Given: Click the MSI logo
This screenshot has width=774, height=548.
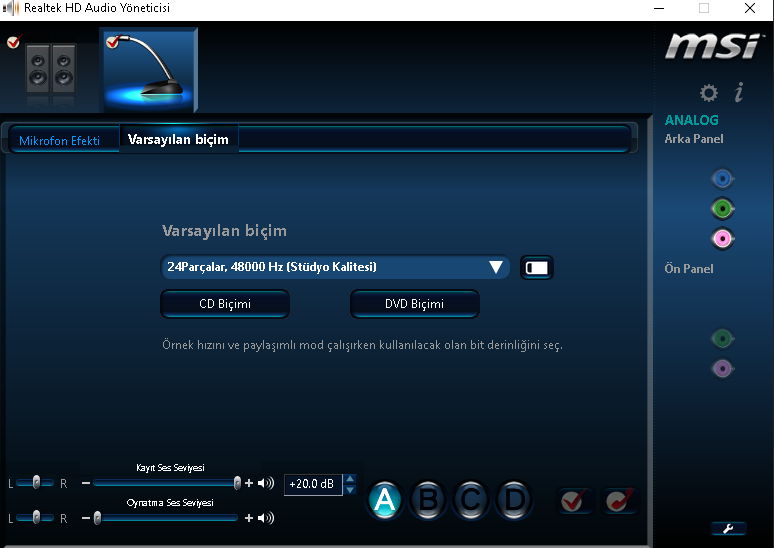Looking at the screenshot, I should pos(712,46).
